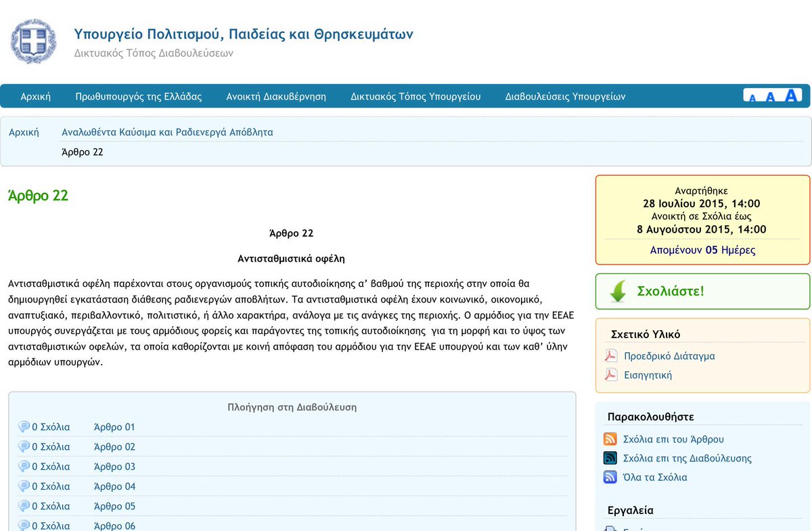The image size is (812, 531).
Task: Click the Δικτυακός Τόπος Διαβουλεύσεων subtitle
Action: [154, 53]
